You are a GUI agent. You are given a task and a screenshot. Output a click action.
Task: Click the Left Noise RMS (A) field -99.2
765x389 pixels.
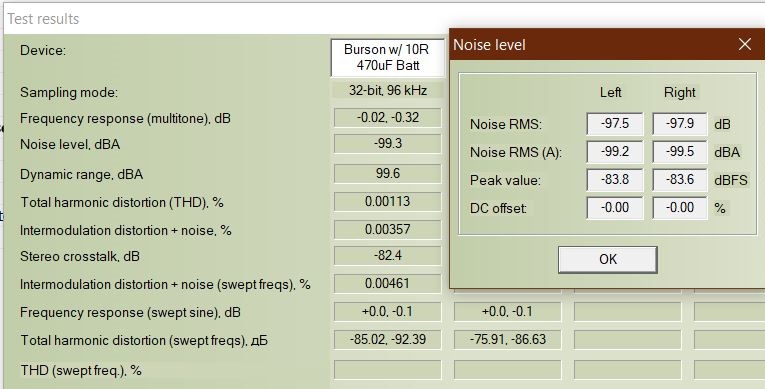[615, 152]
